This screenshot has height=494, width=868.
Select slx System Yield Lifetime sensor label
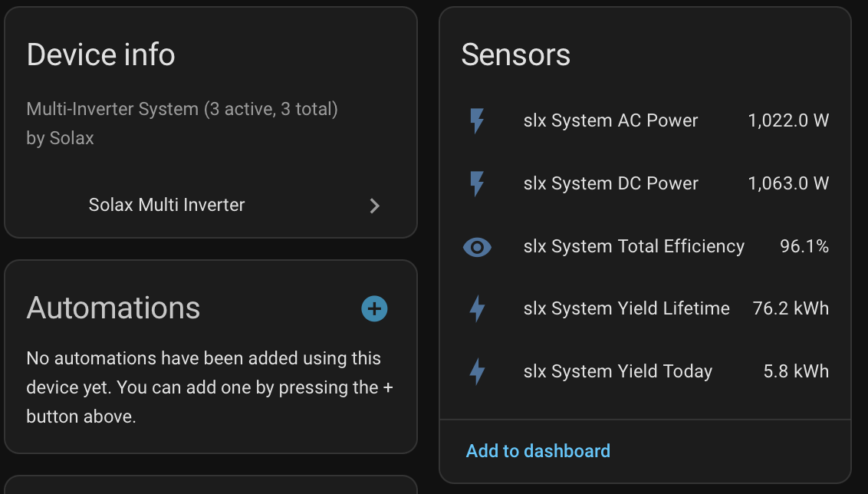point(626,309)
